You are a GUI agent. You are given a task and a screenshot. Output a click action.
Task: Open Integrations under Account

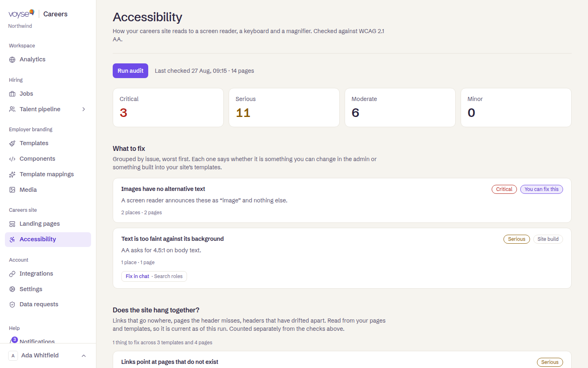[48, 274]
